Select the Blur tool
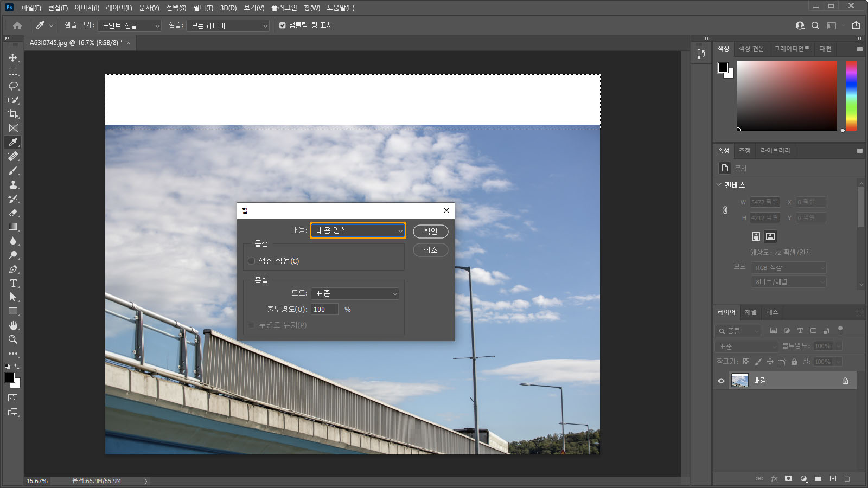 13,241
